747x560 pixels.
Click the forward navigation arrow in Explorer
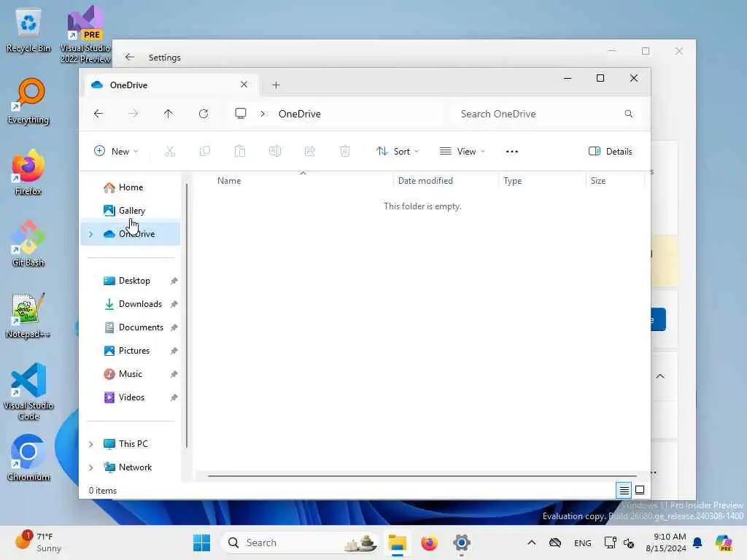pos(133,114)
